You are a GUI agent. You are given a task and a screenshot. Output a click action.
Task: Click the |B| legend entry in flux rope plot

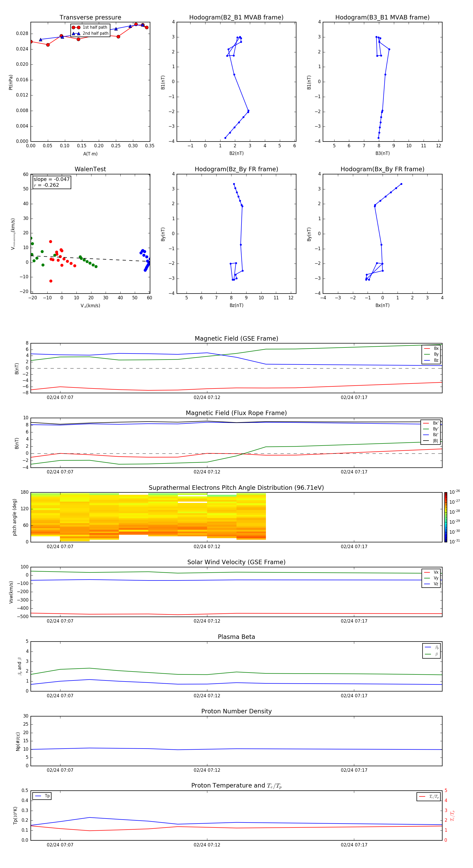coord(431,441)
